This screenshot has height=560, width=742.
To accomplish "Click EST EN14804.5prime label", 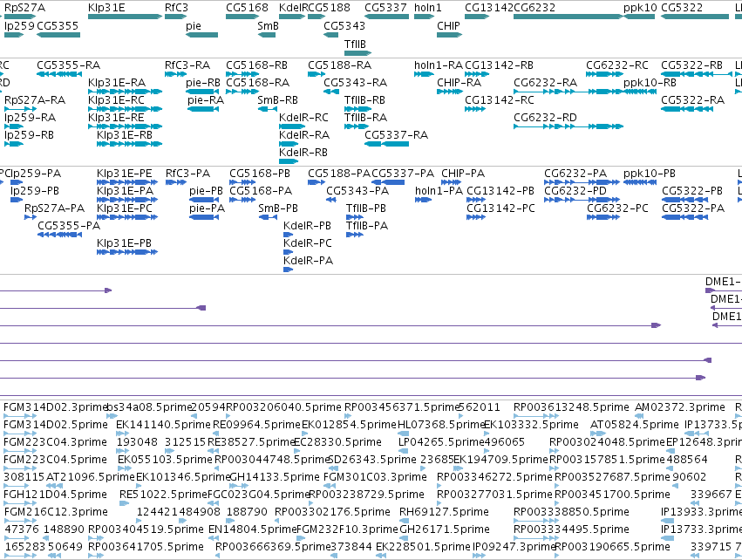I will (252, 529).
